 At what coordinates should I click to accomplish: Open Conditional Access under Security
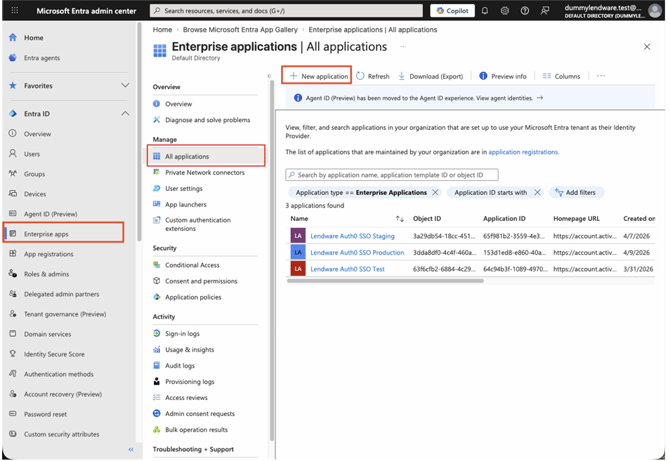point(192,265)
